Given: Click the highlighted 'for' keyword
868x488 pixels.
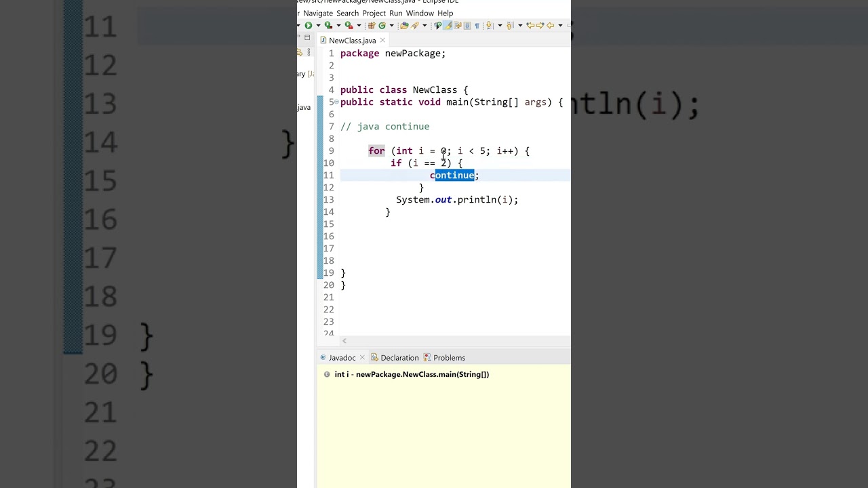Looking at the screenshot, I should click(376, 151).
